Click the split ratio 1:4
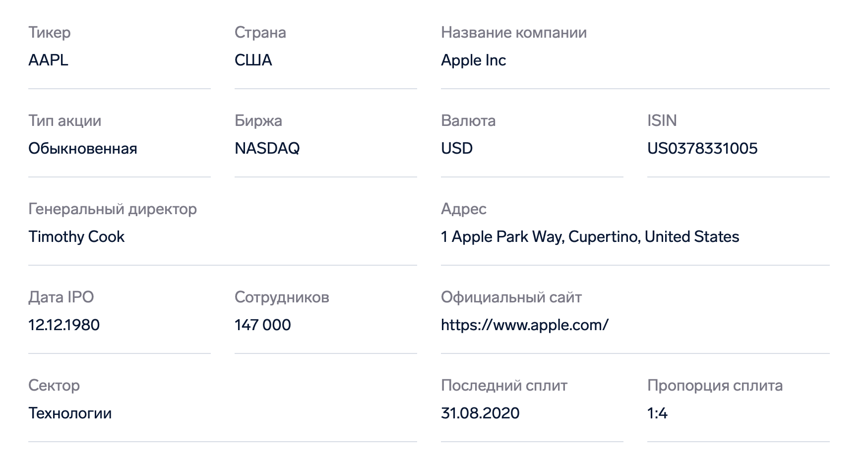The height and width of the screenshot is (464, 868). 657,413
